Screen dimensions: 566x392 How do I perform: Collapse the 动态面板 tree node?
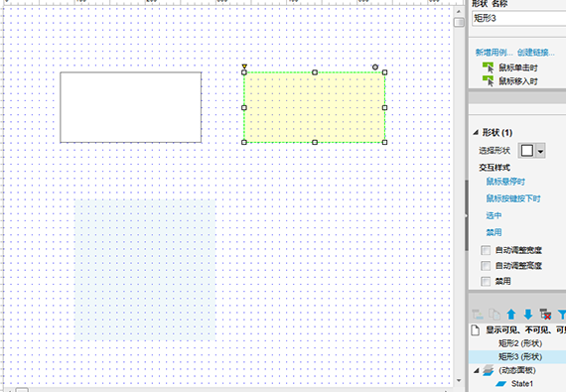(476, 370)
